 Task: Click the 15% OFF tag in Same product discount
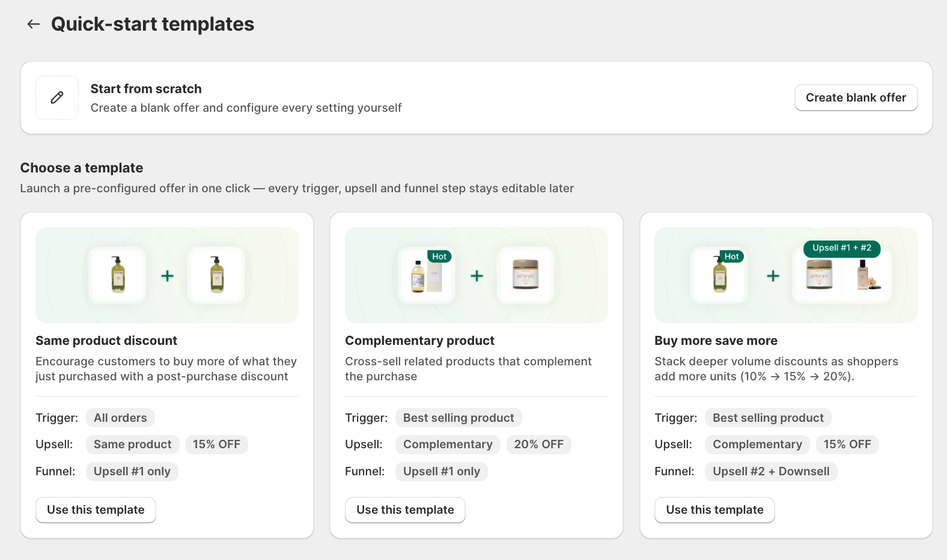tap(216, 445)
